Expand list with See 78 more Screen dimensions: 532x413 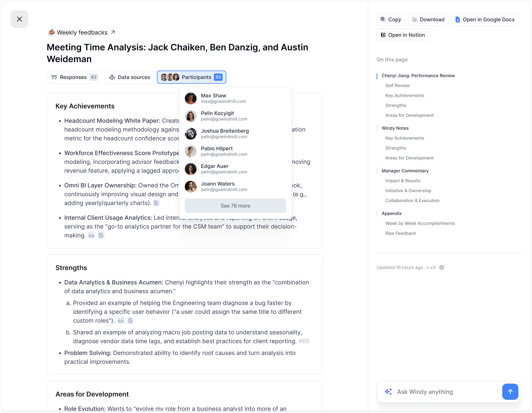coord(235,206)
